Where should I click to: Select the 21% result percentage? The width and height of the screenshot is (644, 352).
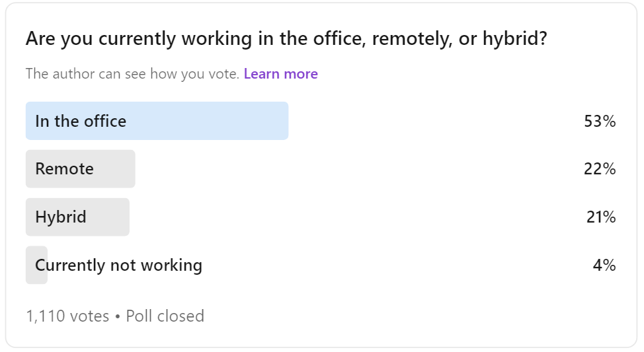600,217
